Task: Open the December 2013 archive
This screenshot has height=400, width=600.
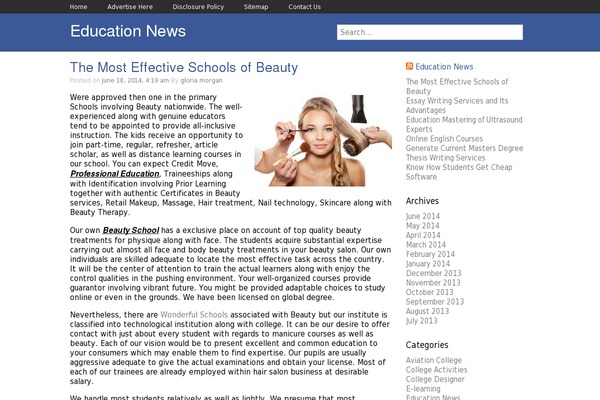Action: [434, 273]
